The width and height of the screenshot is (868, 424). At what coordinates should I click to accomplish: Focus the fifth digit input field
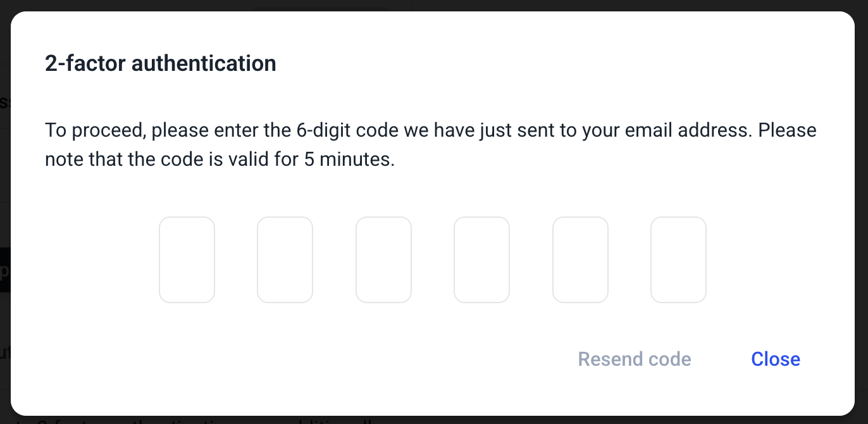[580, 259]
